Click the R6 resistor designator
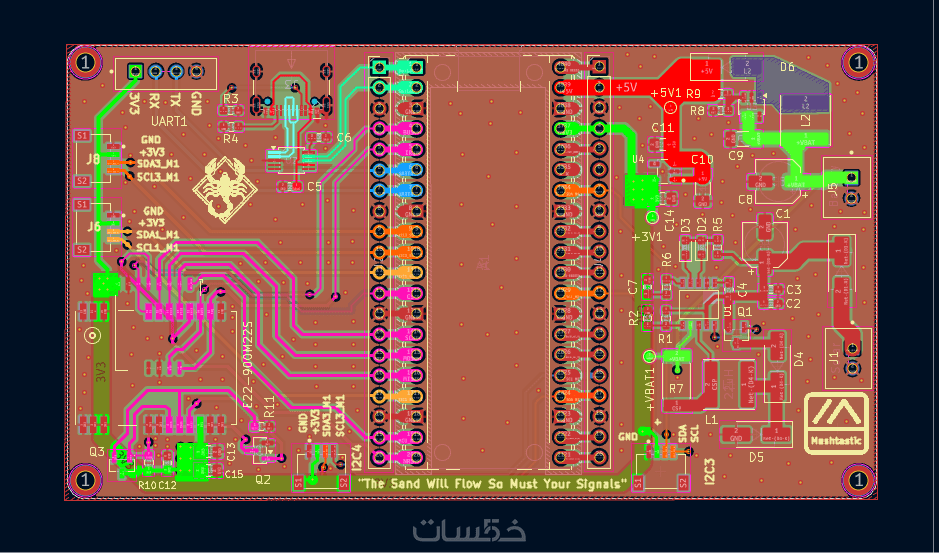This screenshot has height=553, width=939. click(667, 260)
